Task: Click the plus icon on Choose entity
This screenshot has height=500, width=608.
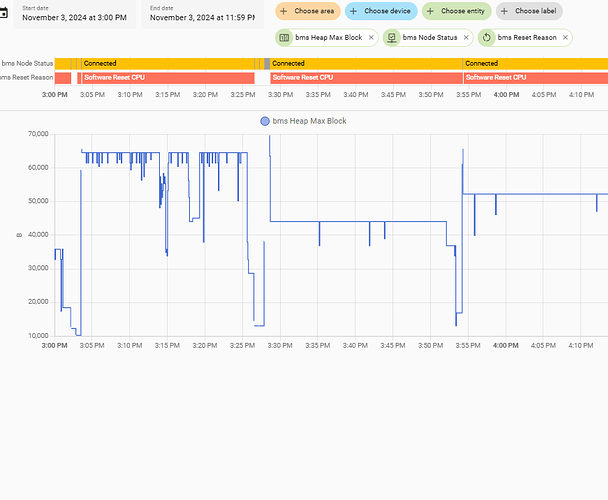Action: 430,11
